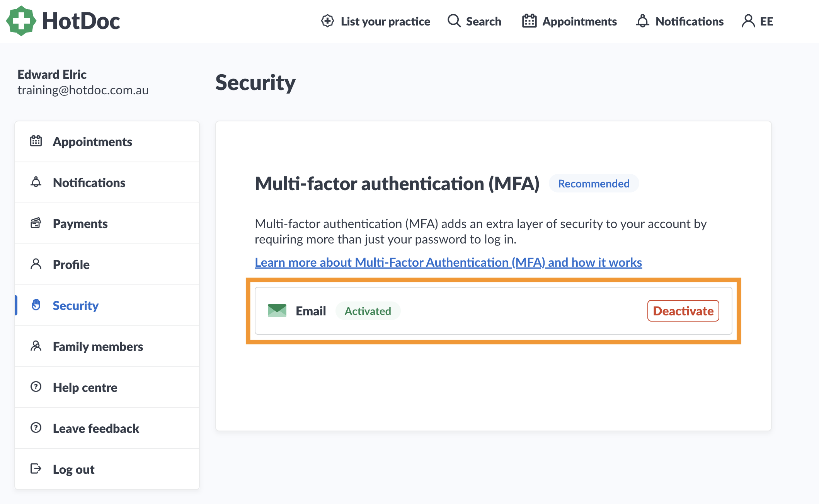
Task: Open Help centre from the sidebar
Action: pyautogui.click(x=107, y=387)
